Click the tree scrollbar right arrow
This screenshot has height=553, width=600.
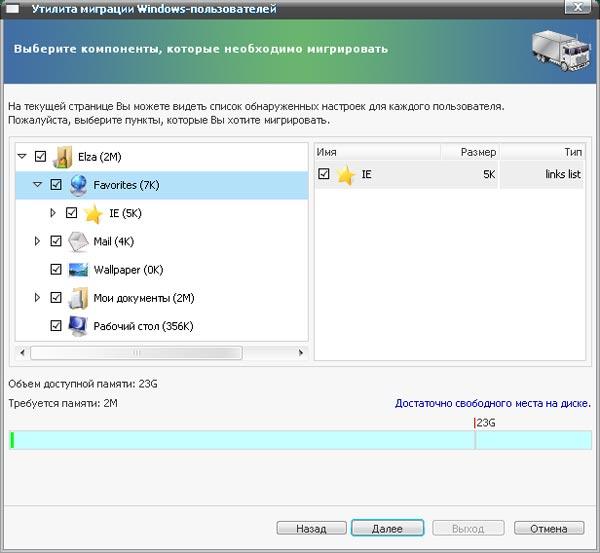coord(301,352)
